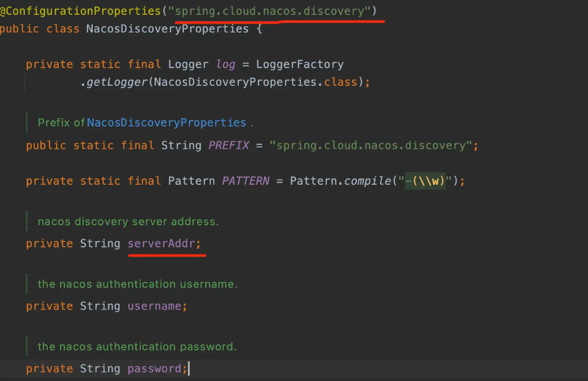Click the PATTERN constant name
Image resolution: width=588 pixels, height=381 pixels.
click(246, 181)
